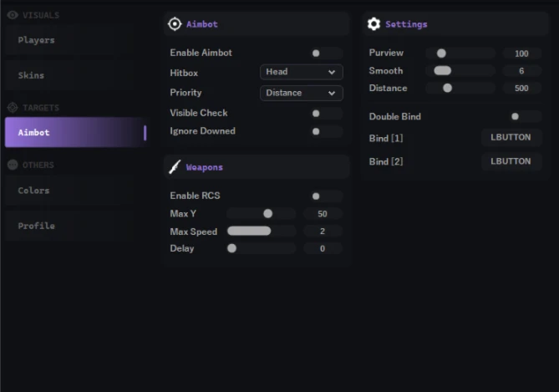Viewport: 559px width, 392px height.
Task: Click the Aimbot crosshair icon in panel header
Action: (175, 24)
